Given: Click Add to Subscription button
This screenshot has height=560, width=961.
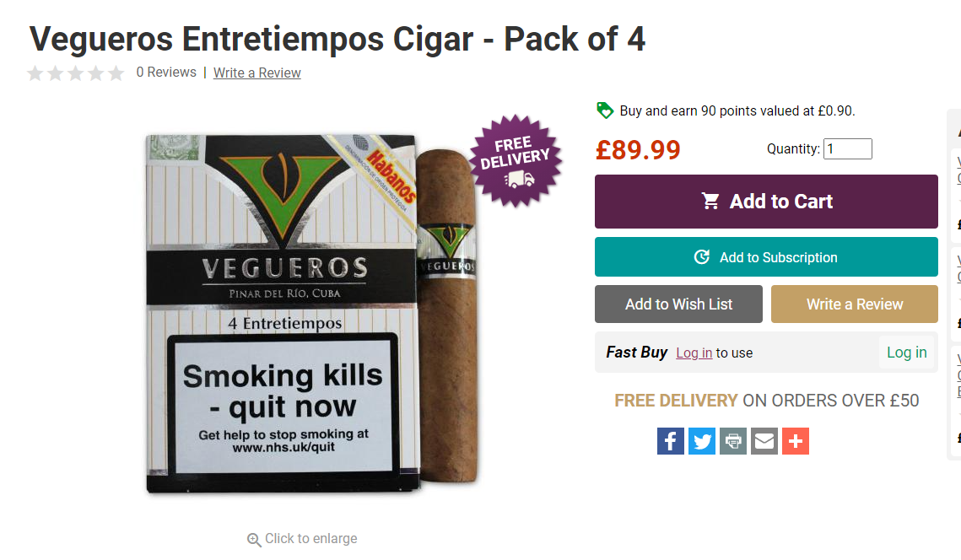Looking at the screenshot, I should click(x=766, y=256).
